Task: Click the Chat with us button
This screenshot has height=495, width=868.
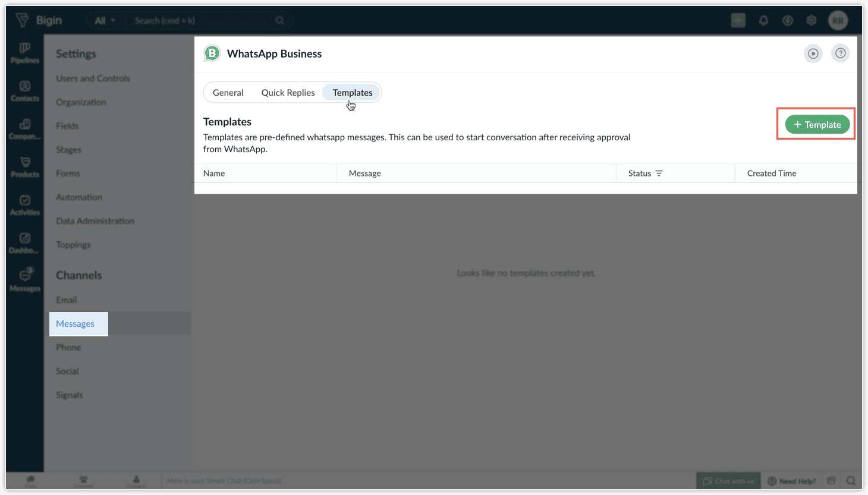Action: pyautogui.click(x=728, y=481)
